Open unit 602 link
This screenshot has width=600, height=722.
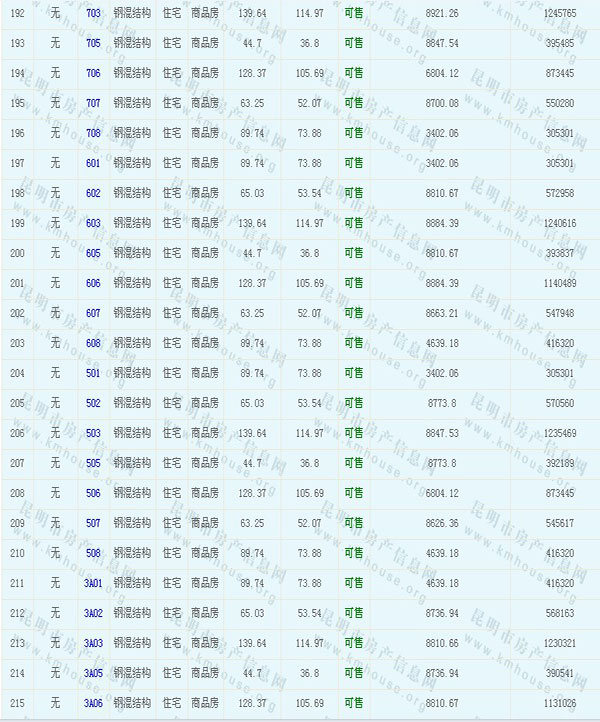[93, 193]
